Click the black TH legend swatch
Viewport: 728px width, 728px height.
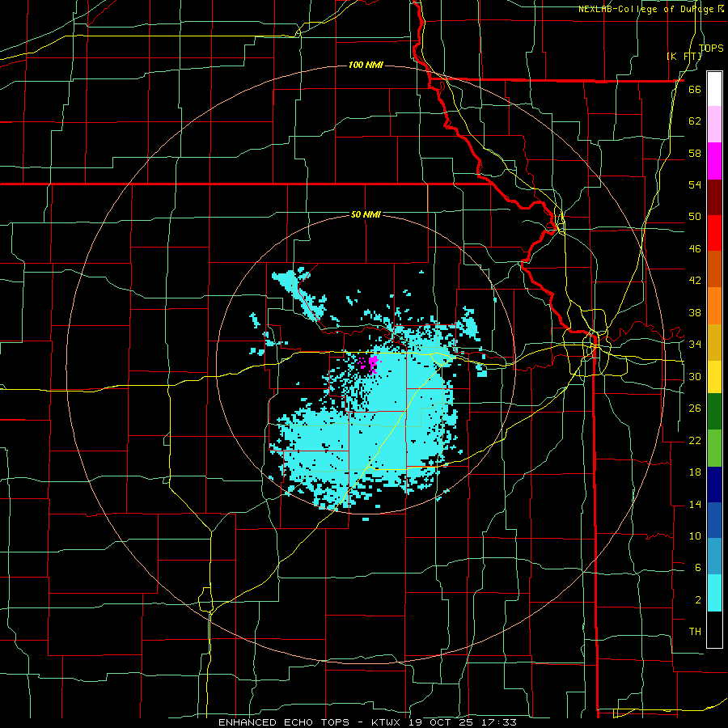click(x=714, y=629)
